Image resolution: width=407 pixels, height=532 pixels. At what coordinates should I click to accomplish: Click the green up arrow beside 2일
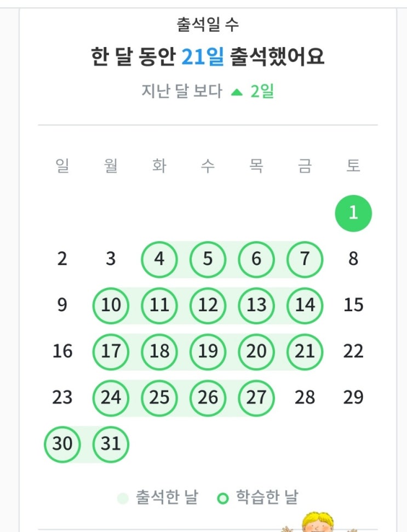[x=237, y=92]
